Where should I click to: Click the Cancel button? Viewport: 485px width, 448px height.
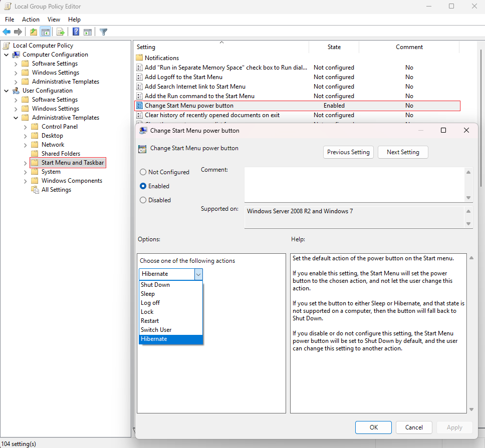414,427
